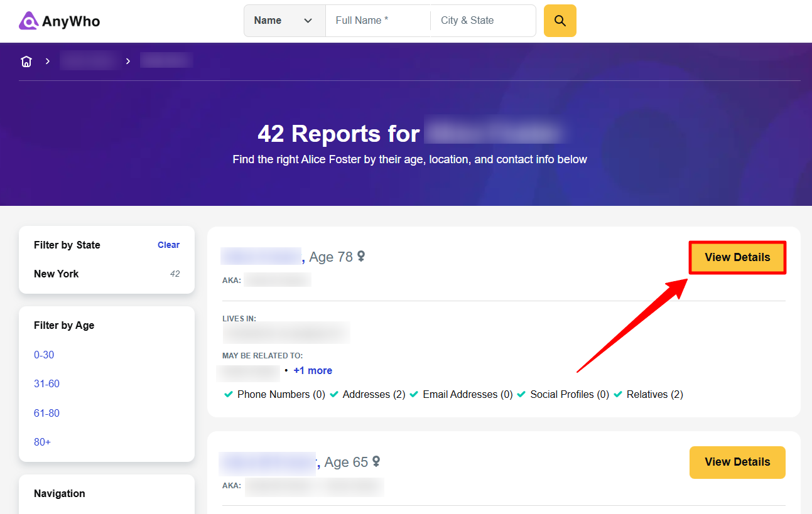This screenshot has width=812, height=514.
Task: Click the female gender icon beside Age 65
Action: 376,461
